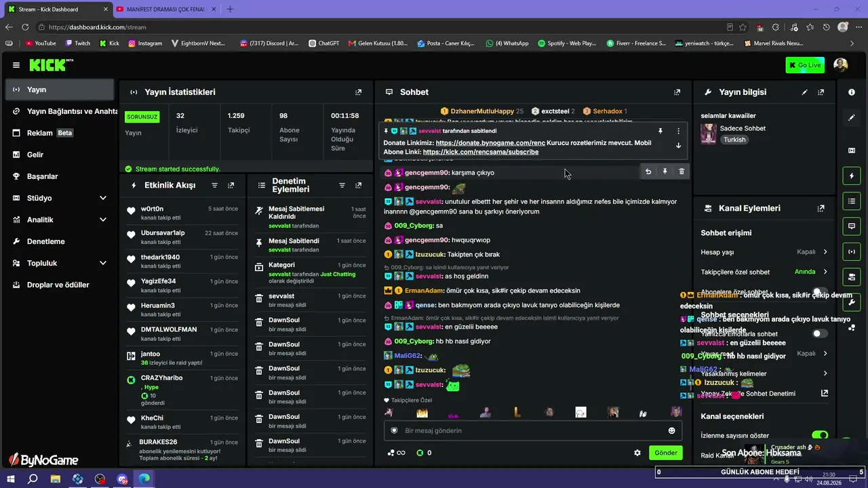
Task: Open Yasaklanmış kelimeler chevron
Action: pyautogui.click(x=825, y=373)
